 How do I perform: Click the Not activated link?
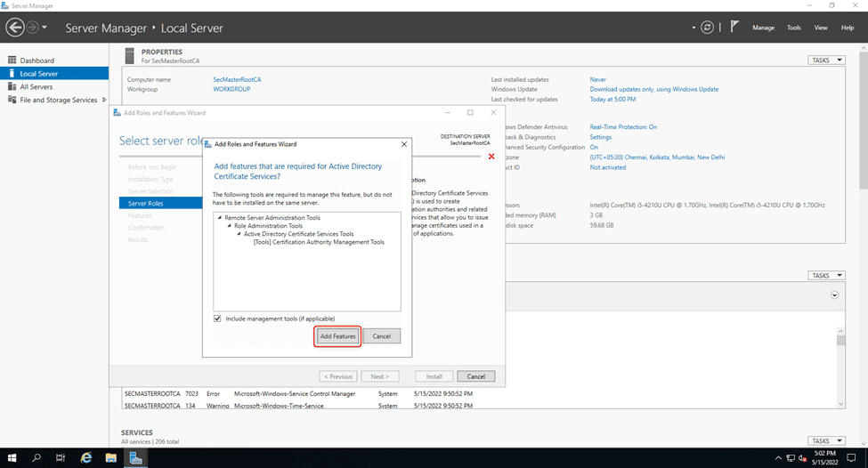[x=608, y=167]
